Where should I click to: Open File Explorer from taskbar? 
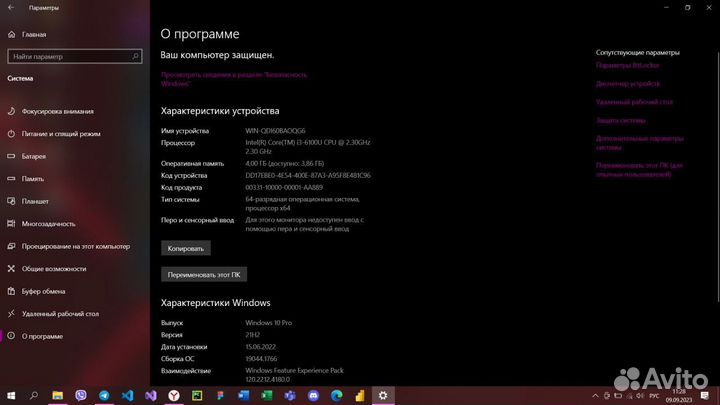[x=57, y=395]
